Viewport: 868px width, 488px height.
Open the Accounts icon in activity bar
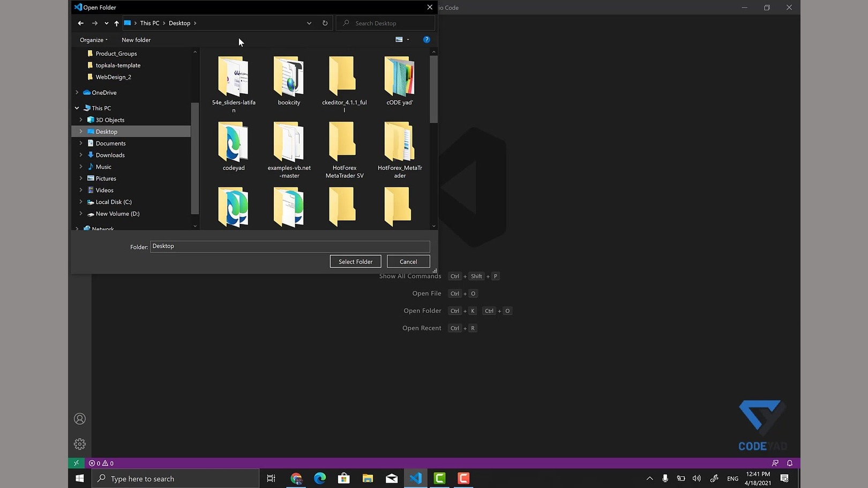(x=80, y=419)
